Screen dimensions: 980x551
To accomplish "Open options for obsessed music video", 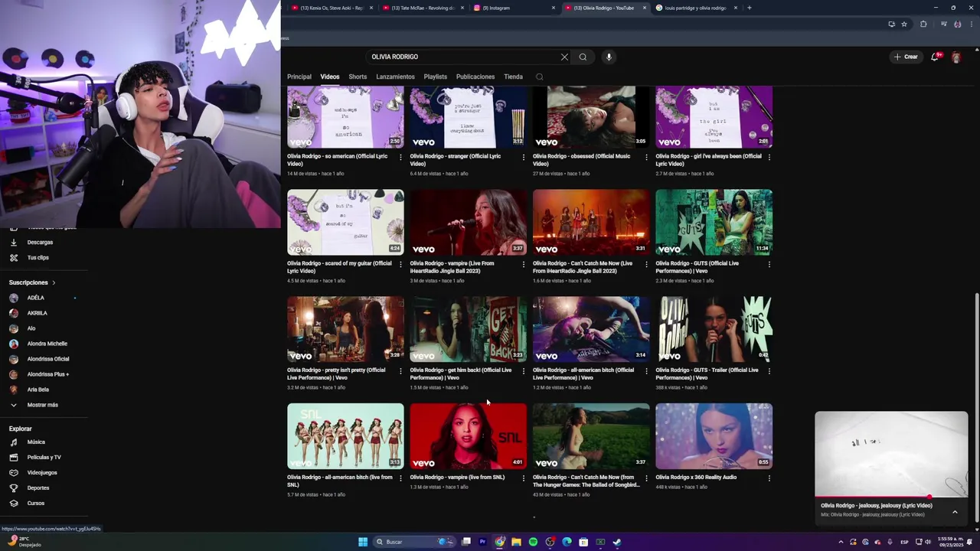I will (646, 157).
